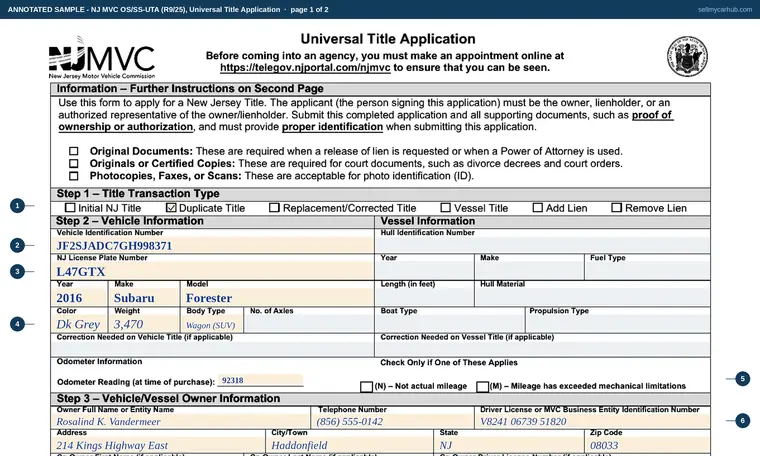Screen dimensions: 760x456
Task: Open the telegov.njportal.com/njmvc appointment link
Action: (305, 68)
